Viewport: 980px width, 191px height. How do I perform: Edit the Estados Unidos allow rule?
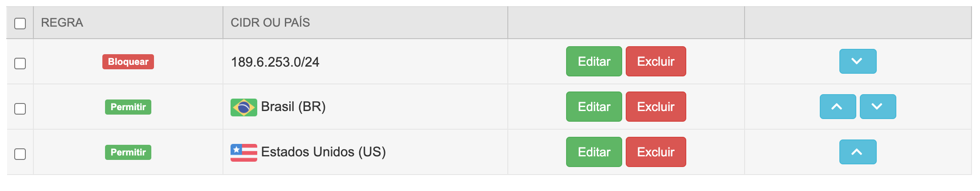594,152
